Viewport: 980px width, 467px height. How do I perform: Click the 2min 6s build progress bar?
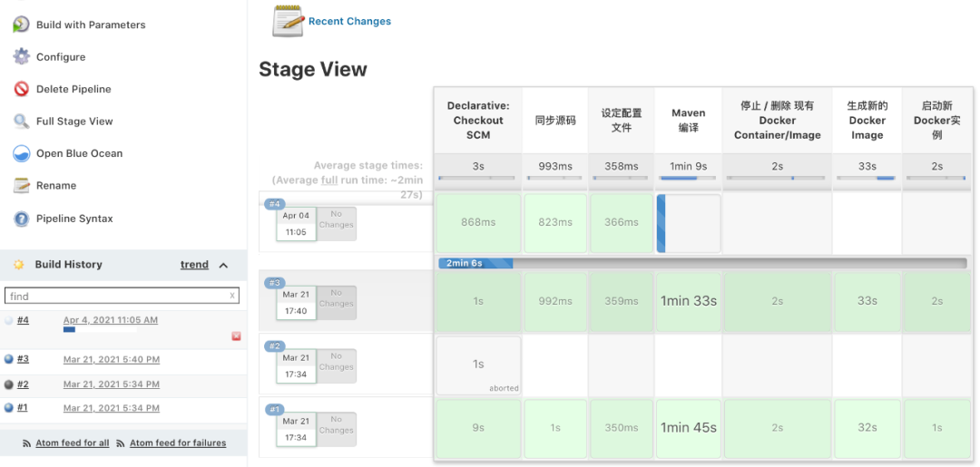702,264
